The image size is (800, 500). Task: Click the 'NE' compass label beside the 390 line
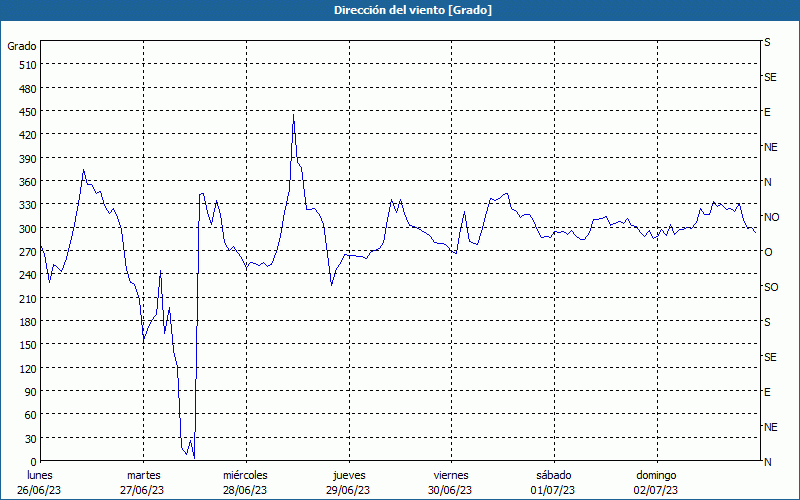pyautogui.click(x=771, y=147)
